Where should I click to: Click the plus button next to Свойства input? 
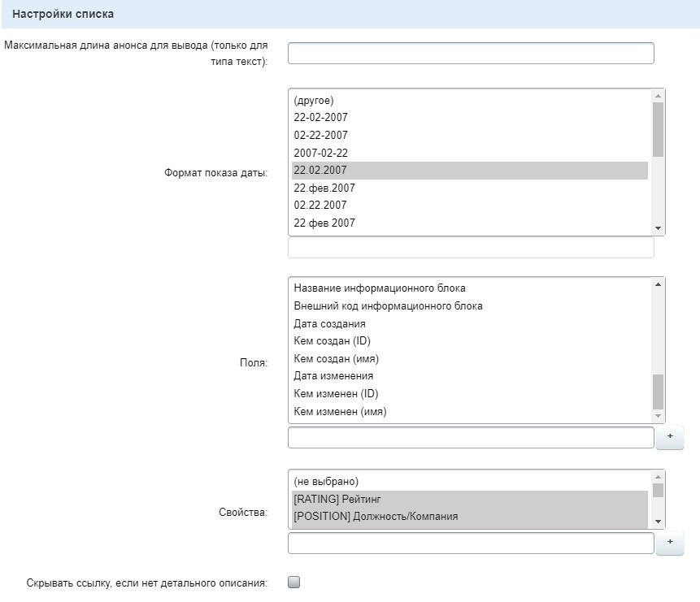pyautogui.click(x=670, y=543)
